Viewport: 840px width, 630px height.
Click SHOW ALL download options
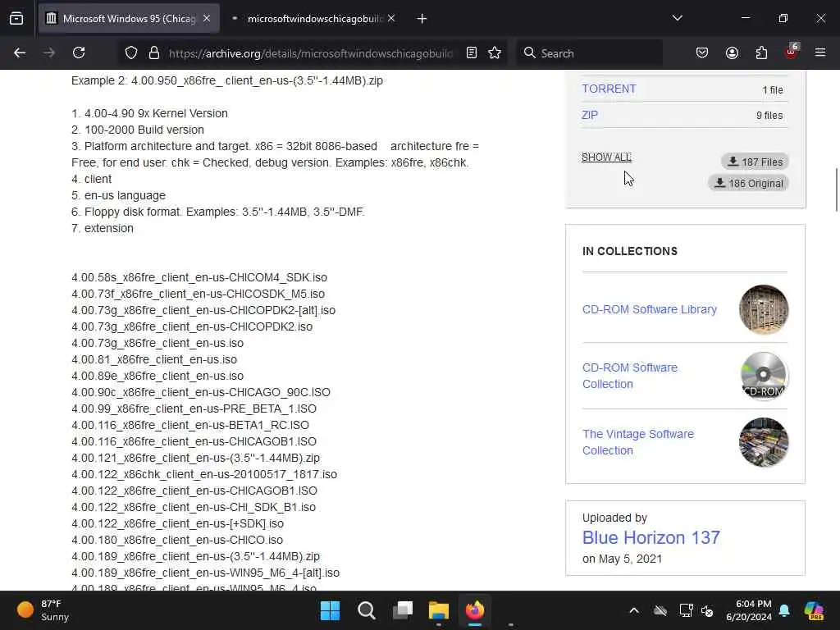606,157
